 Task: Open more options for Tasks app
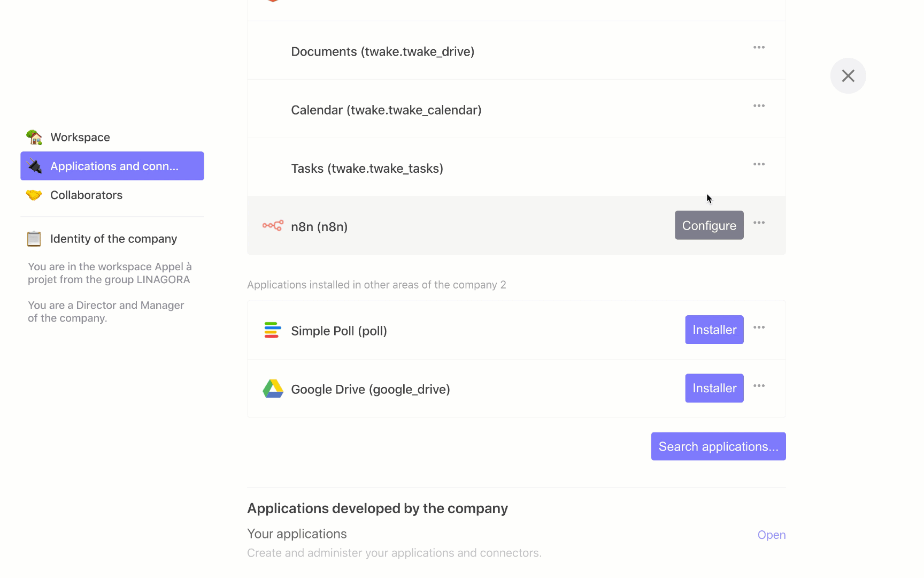click(759, 164)
